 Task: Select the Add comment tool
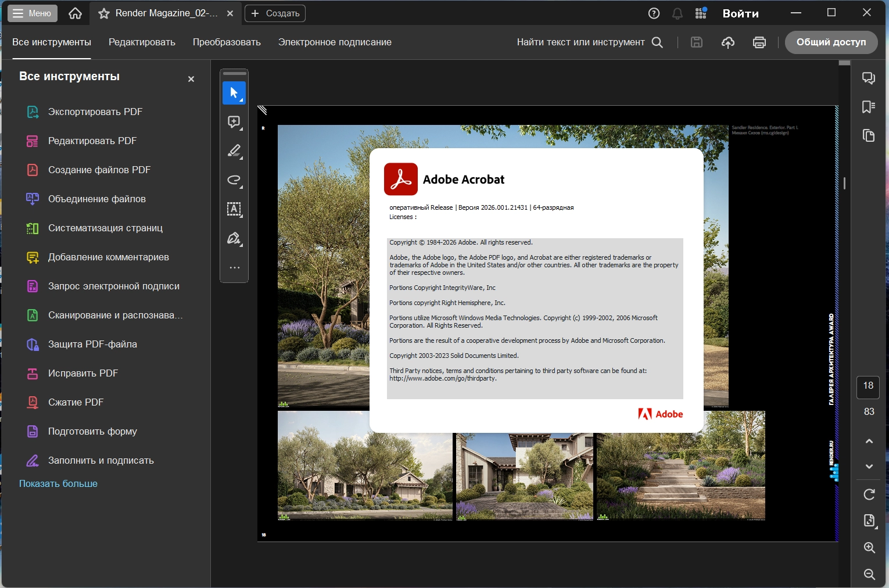234,122
